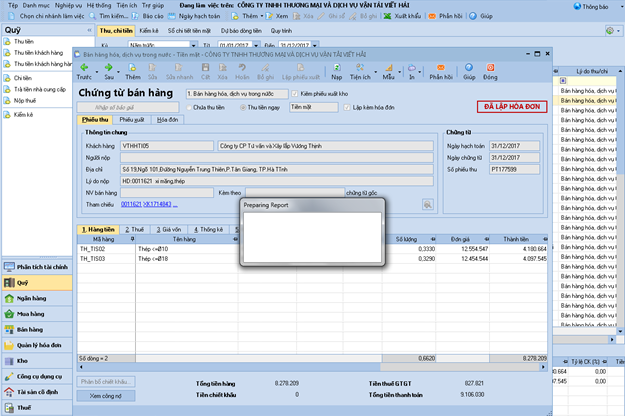Viewport: 625px width, 416px height.
Task: Switch to the Hóa đơn tab
Action: (167, 120)
